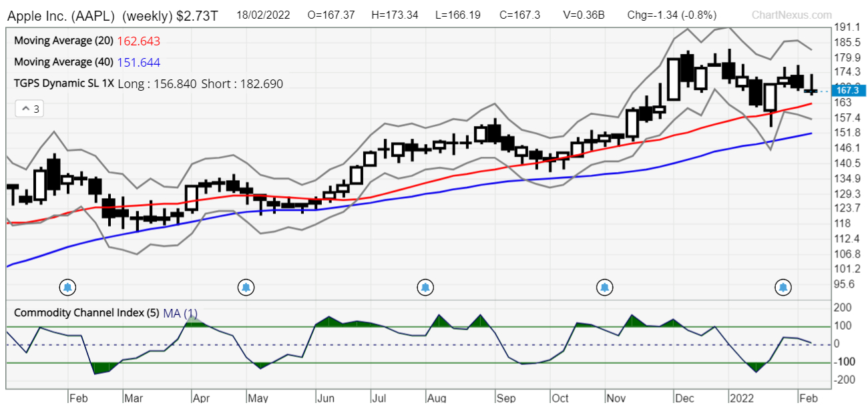868x407 pixels.
Task: Click the $2.73T market cap value
Action: pos(197,15)
